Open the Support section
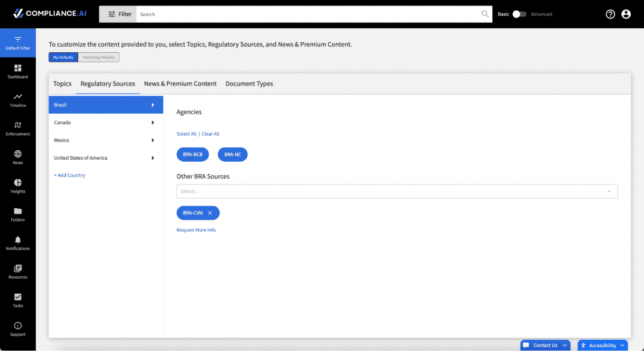The image size is (644, 351). (x=18, y=329)
